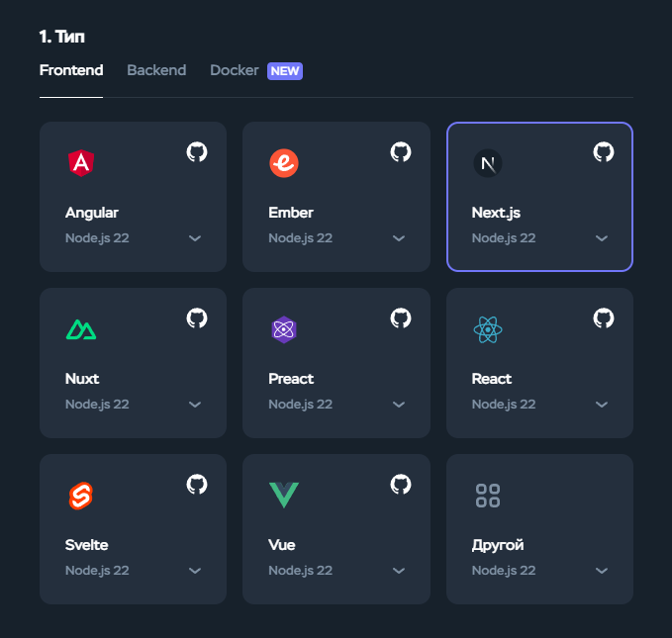The height and width of the screenshot is (638, 672).
Task: Click Node.js 22 text under Vue
Action: 301,571
